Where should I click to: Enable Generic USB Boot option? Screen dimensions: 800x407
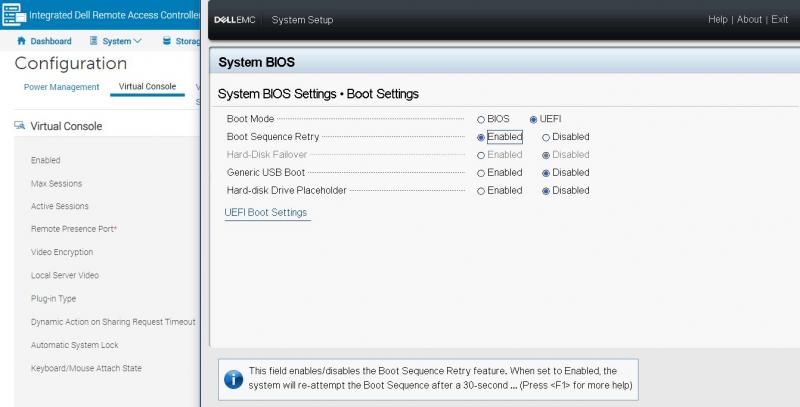(x=481, y=173)
